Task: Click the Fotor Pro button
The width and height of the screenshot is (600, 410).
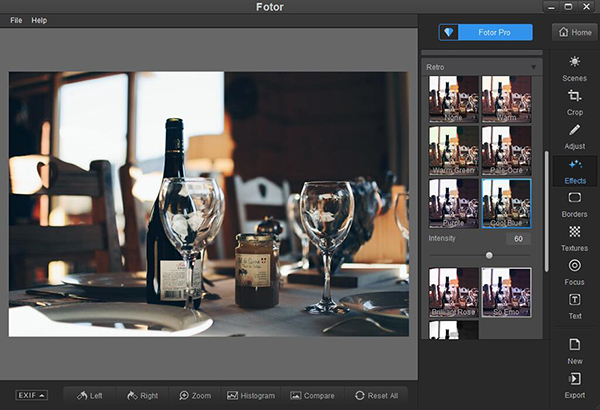Action: point(486,32)
